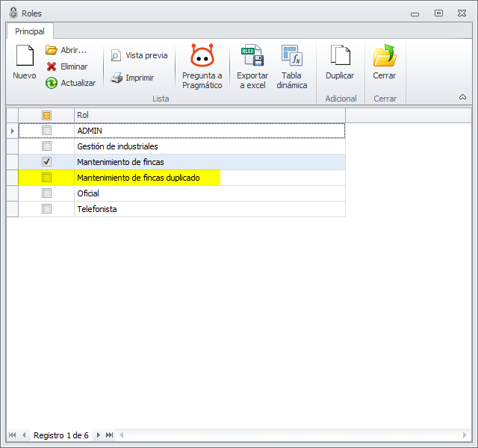Click the Actualizar label
Screen dimensions: 478x448
(x=78, y=83)
